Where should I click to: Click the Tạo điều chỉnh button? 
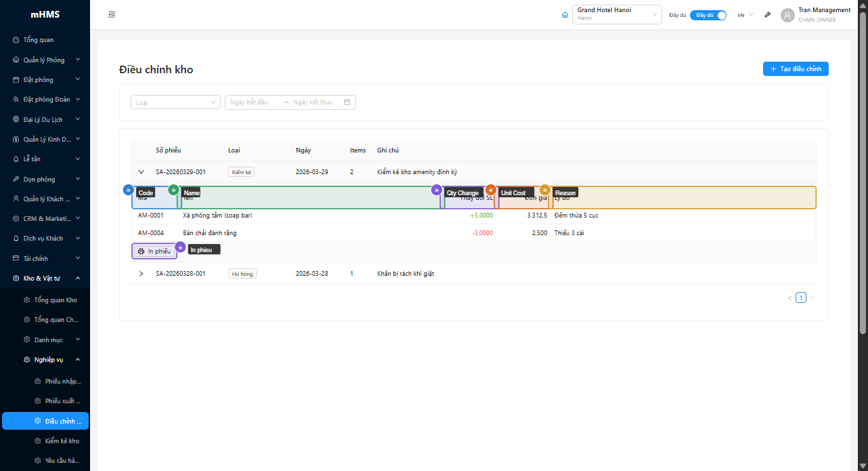796,69
